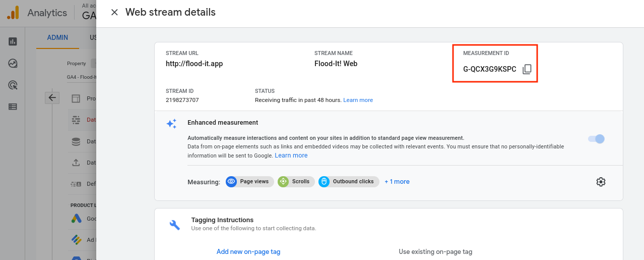
Task: Toggle Enhanced measurement switch off
Action: [596, 139]
